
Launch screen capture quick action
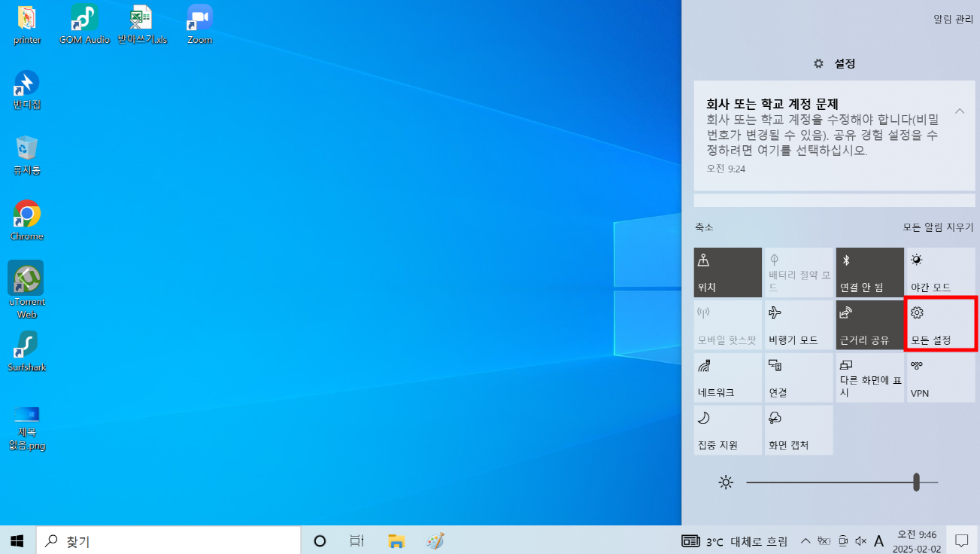[798, 430]
